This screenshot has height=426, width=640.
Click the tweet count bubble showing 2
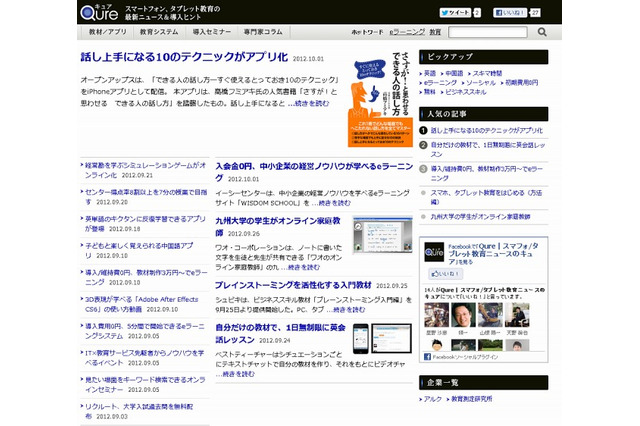[477, 13]
